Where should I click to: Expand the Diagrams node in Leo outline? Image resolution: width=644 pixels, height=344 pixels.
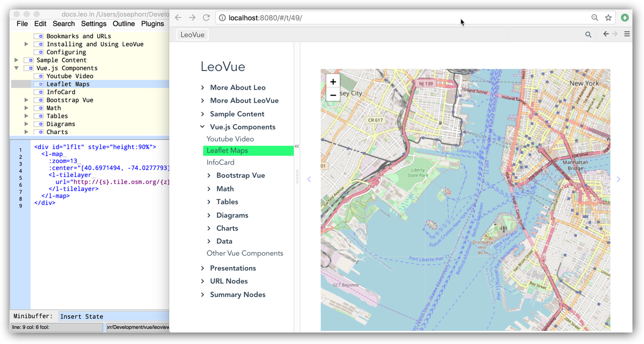click(x=26, y=124)
